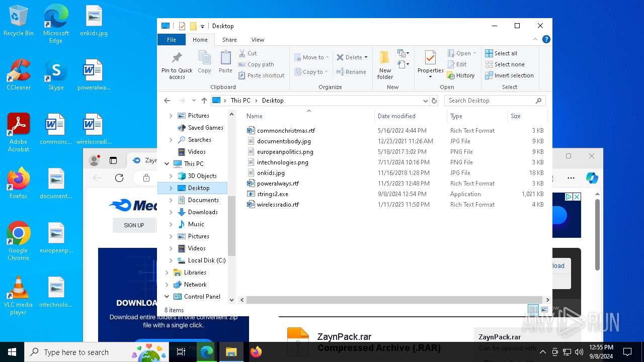Create a New folder

click(385, 64)
